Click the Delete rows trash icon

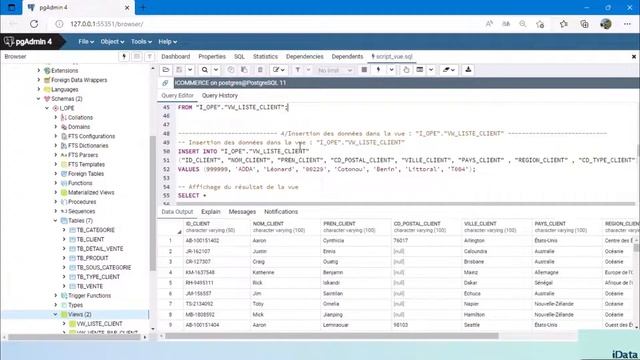[x=260, y=70]
